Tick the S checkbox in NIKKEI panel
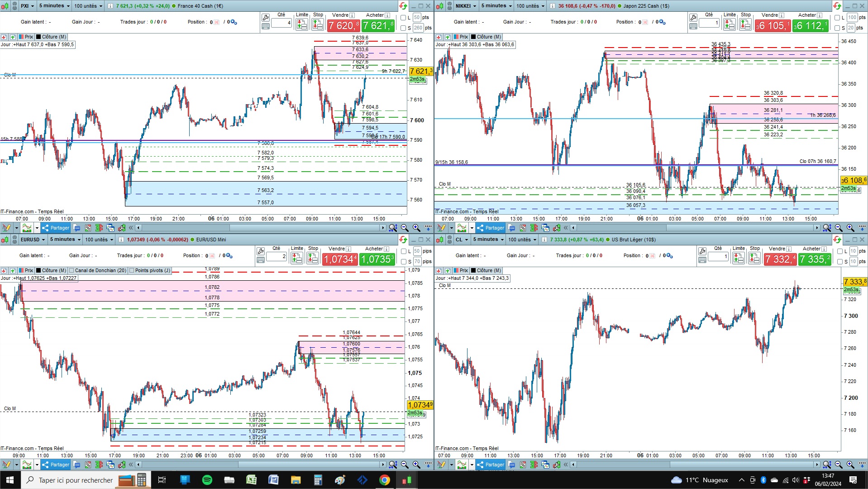 [x=837, y=28]
